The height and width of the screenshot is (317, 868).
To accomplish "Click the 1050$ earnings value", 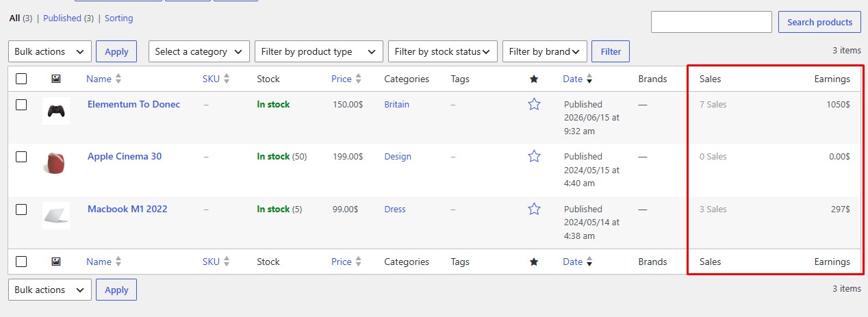I will click(838, 104).
